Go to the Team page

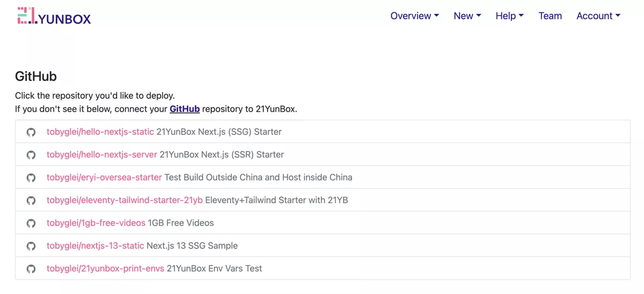(550, 16)
